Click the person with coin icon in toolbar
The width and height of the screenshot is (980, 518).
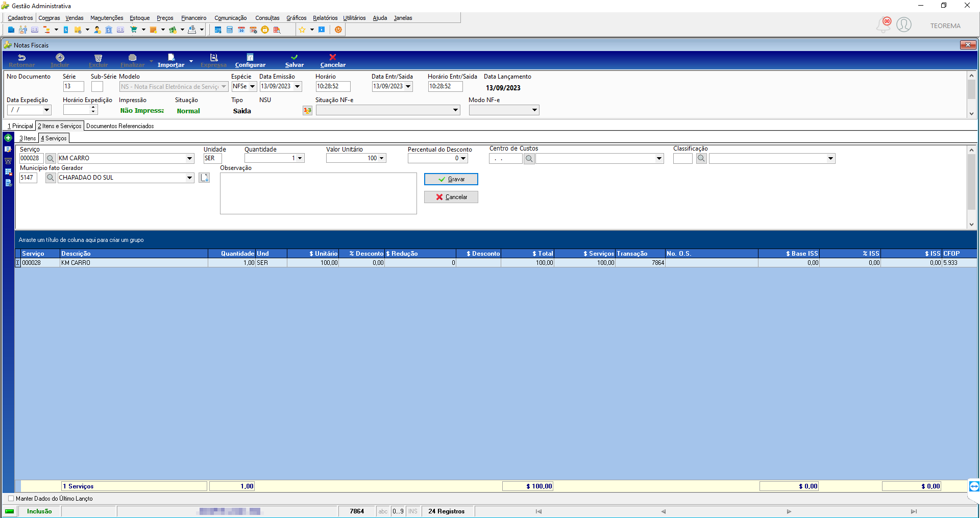[x=97, y=30]
